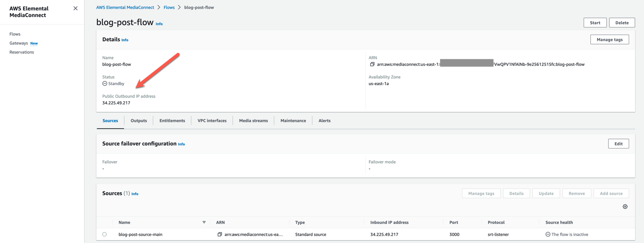The height and width of the screenshot is (243, 644).
Task: Switch to the Outputs tab
Action: (x=139, y=121)
